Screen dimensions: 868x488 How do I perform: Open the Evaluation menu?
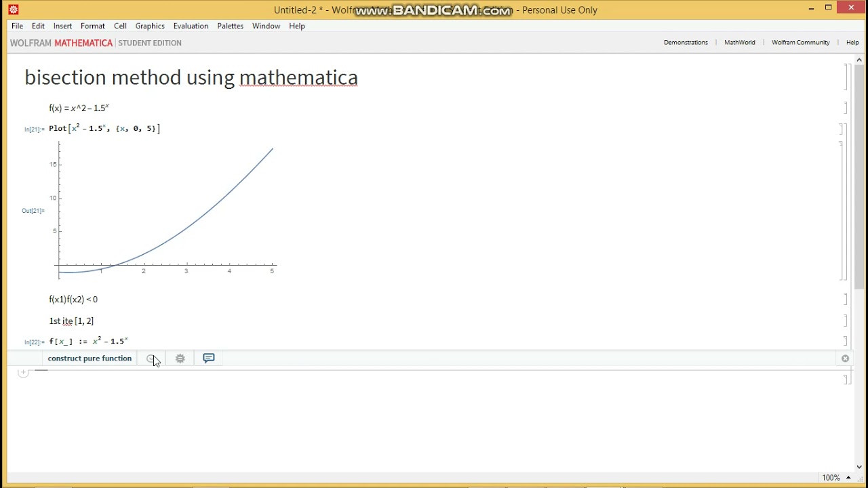pos(191,26)
